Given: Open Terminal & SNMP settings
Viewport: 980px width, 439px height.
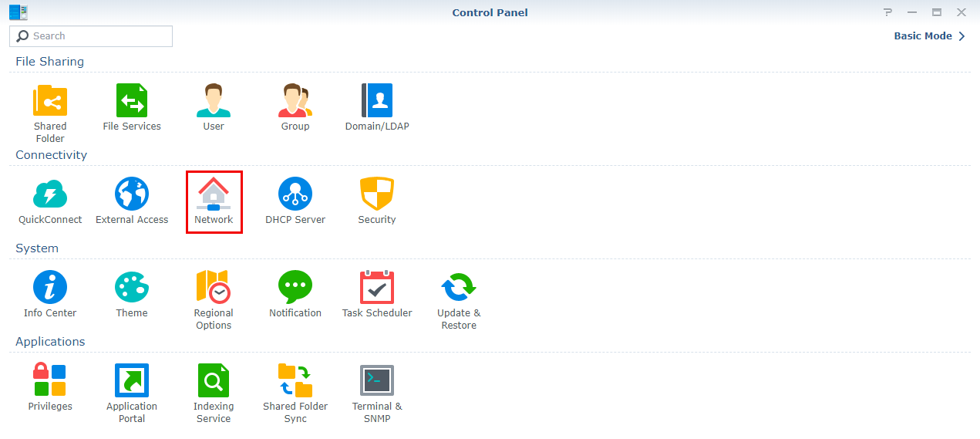Looking at the screenshot, I should 377,381.
